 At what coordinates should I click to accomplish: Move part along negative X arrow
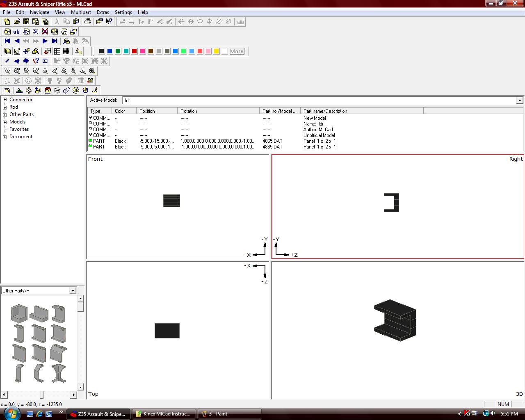[122, 22]
